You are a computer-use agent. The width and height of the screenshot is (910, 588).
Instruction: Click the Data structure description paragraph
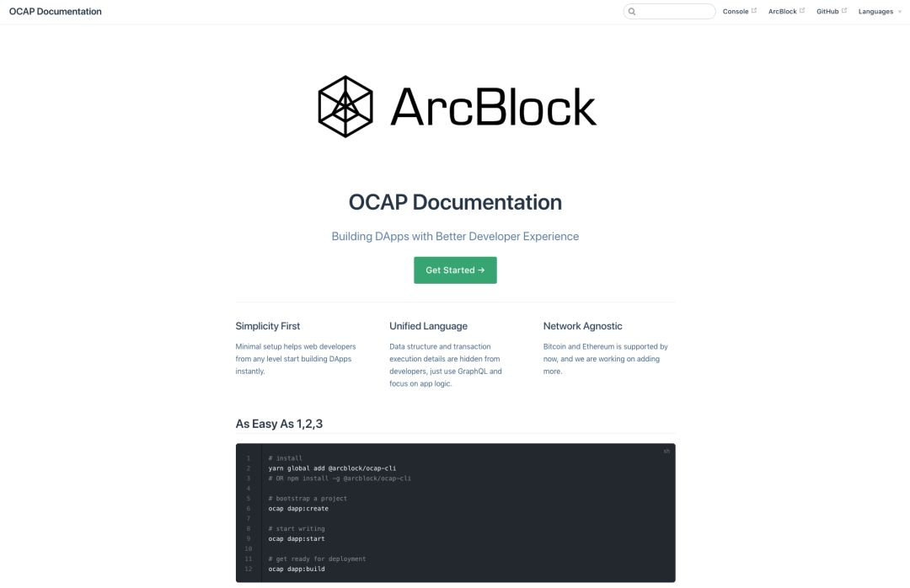[446, 365]
